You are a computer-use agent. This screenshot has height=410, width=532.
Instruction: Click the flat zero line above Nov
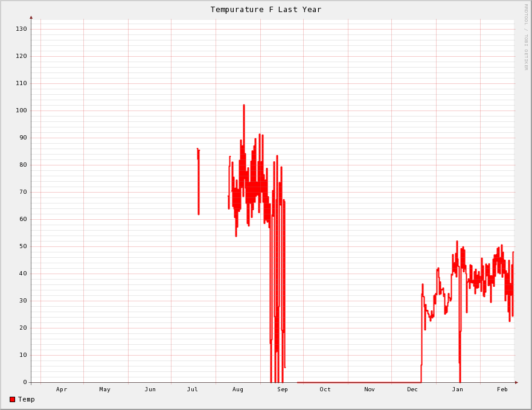(369, 382)
